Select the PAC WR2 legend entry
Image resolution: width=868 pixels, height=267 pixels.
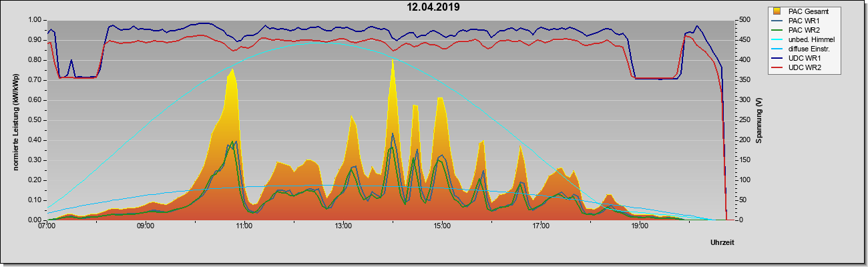(804, 30)
